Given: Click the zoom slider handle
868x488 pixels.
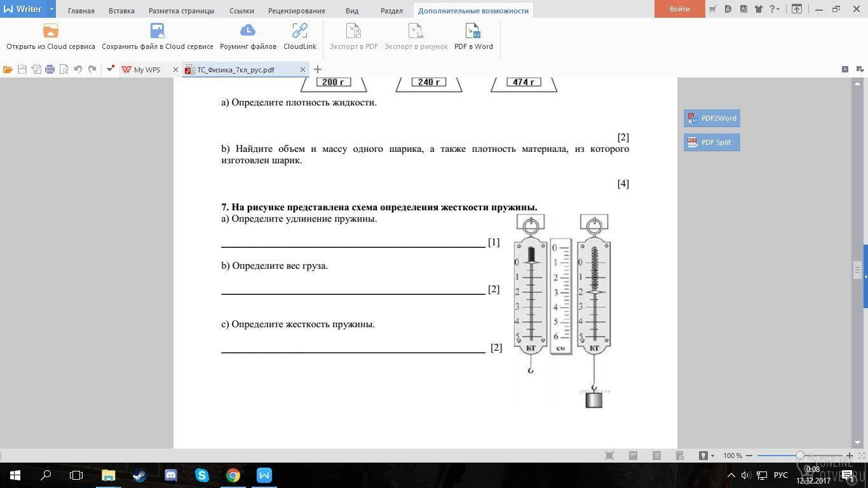Looking at the screenshot, I should 800,456.
